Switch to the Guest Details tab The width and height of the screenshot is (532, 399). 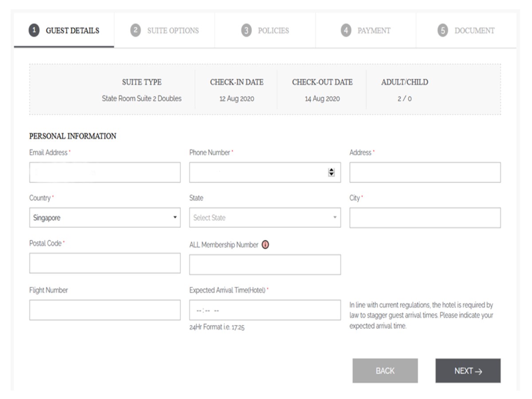[64, 31]
